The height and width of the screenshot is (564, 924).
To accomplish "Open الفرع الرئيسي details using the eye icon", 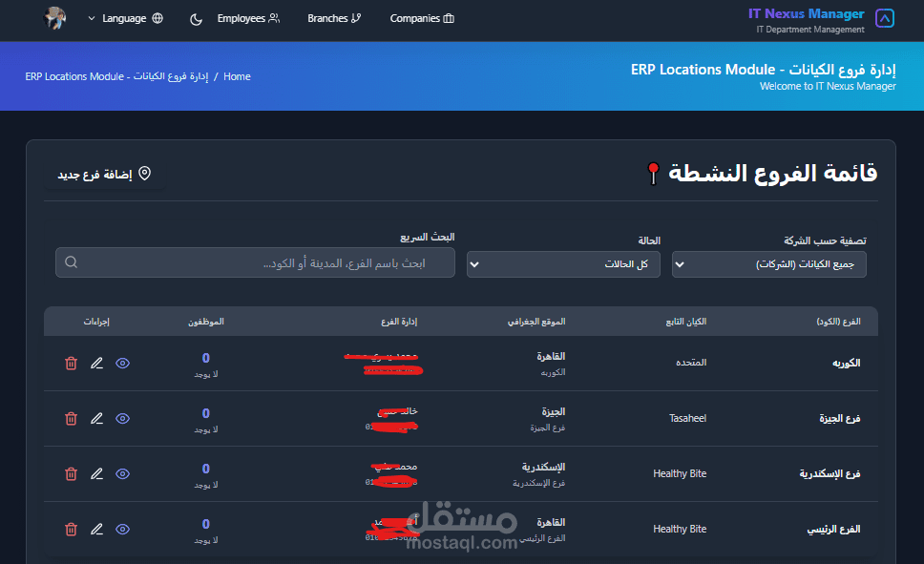I will tap(122, 529).
